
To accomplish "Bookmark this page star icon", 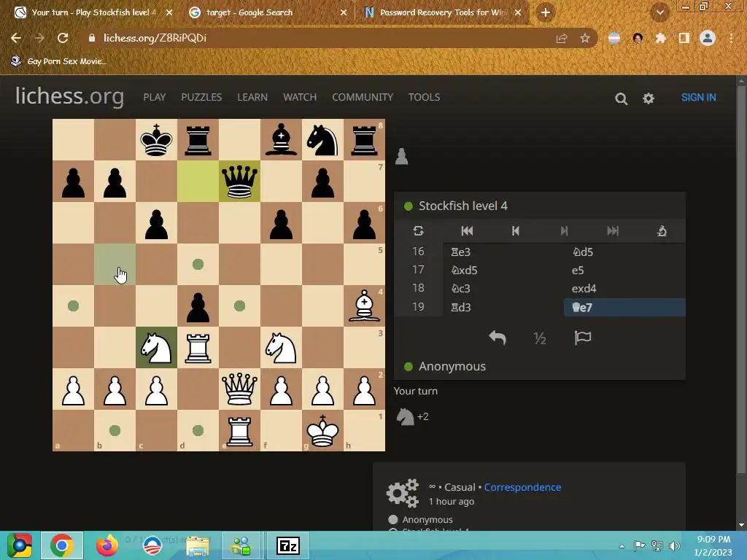I will [x=585, y=38].
